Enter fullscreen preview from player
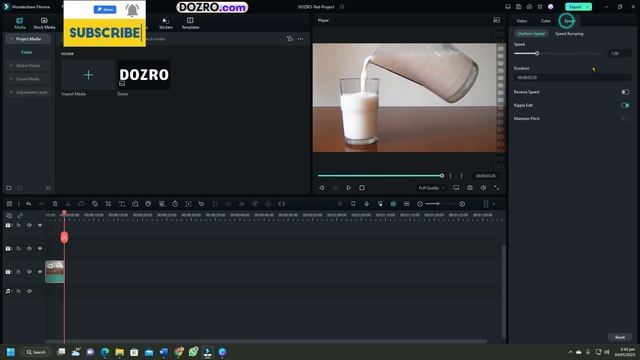 (x=497, y=188)
